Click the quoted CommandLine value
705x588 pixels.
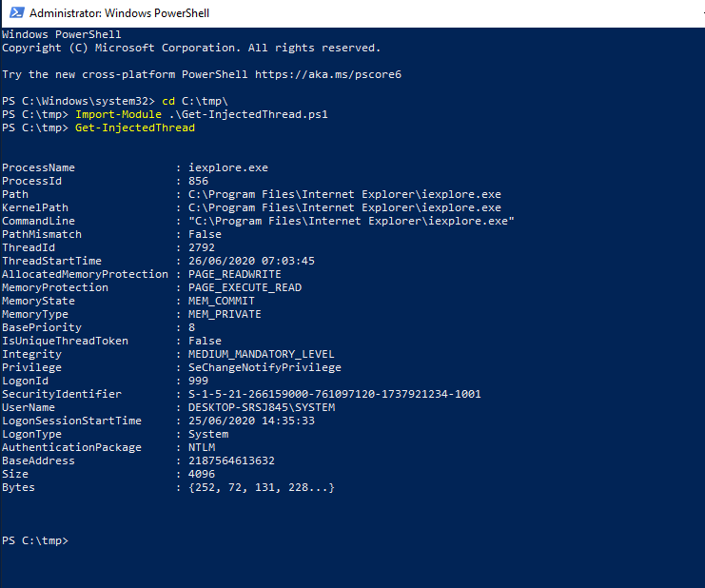coord(351,221)
